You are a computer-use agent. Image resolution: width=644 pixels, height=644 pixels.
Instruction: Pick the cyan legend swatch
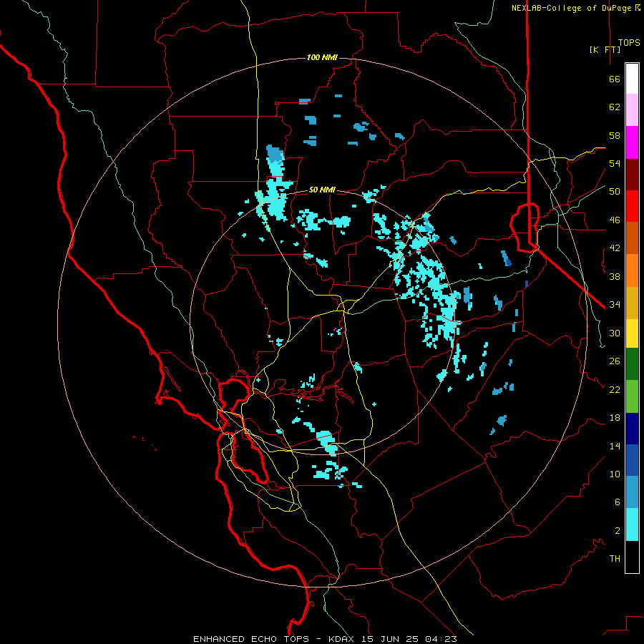[x=632, y=525]
